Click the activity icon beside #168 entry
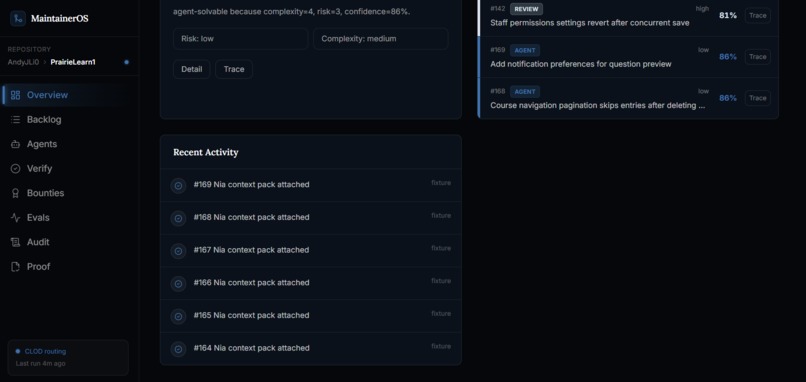The image size is (806, 382). 178,219
